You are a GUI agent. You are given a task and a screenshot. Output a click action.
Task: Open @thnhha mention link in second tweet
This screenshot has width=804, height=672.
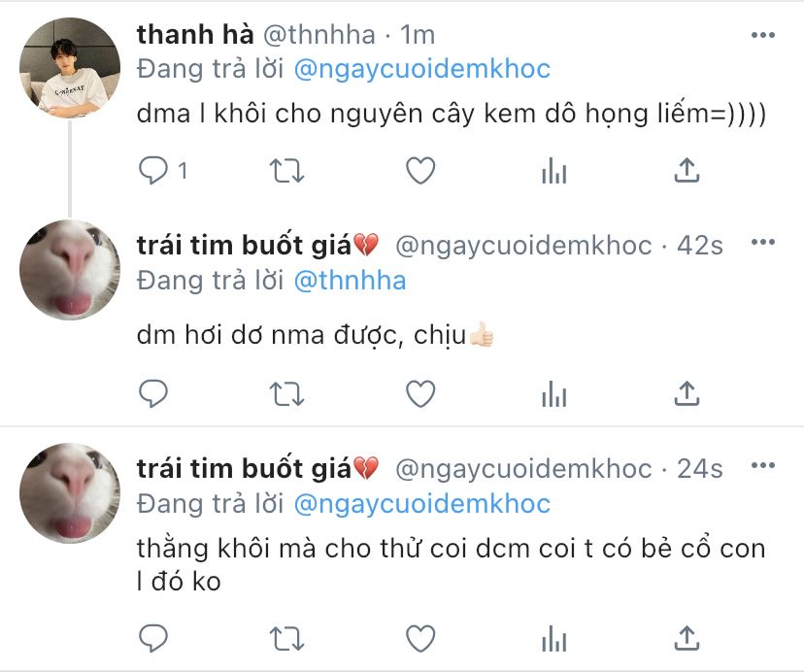point(350,281)
